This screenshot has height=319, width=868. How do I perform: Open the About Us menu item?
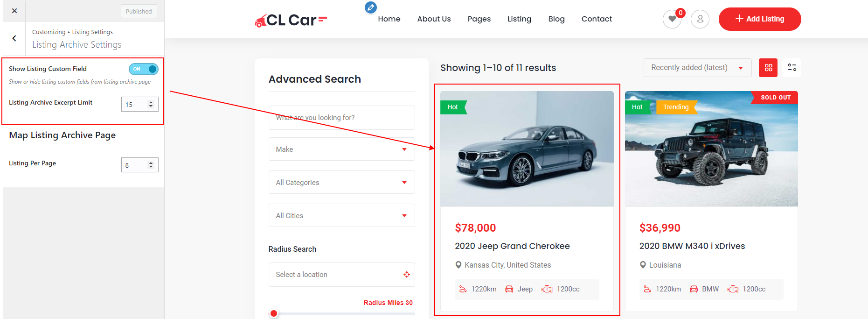pos(434,19)
